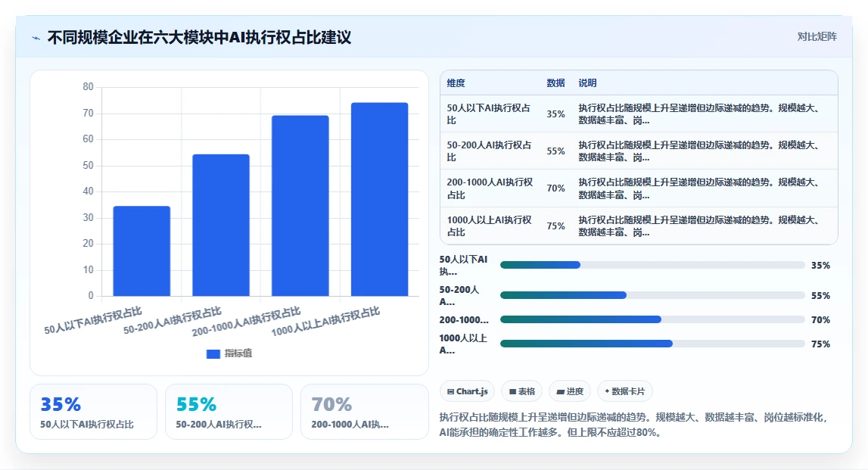Click the bar for 1000人以上AI执行权占比
The height and width of the screenshot is (470, 868).
tap(379, 199)
